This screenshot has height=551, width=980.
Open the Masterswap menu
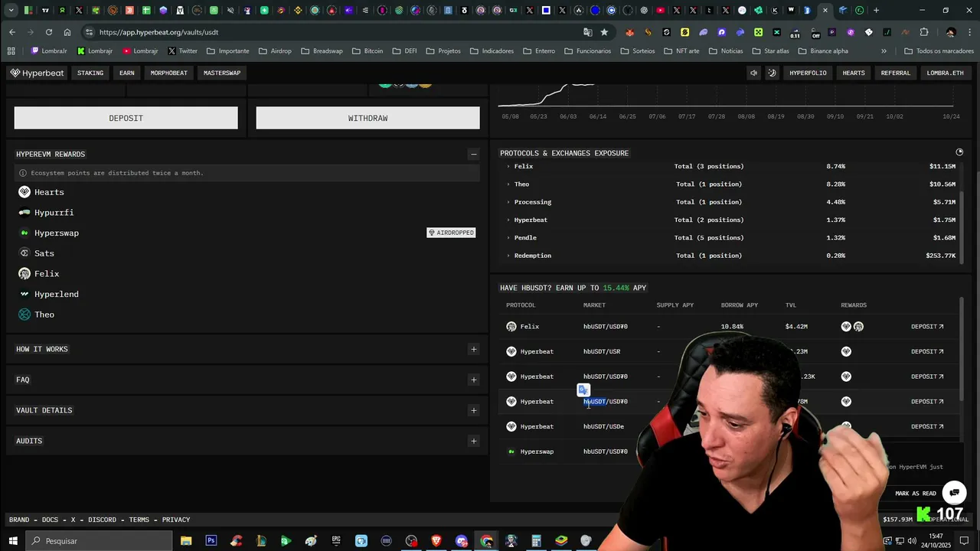click(222, 73)
